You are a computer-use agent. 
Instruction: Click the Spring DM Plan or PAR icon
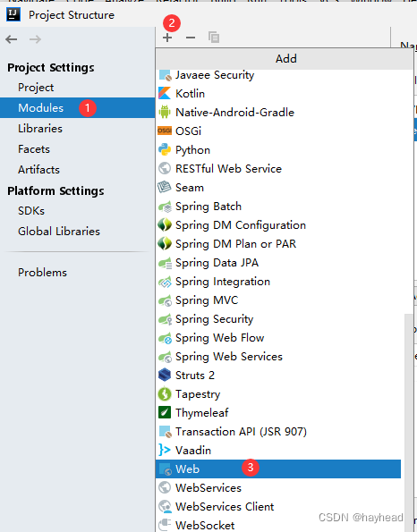165,243
